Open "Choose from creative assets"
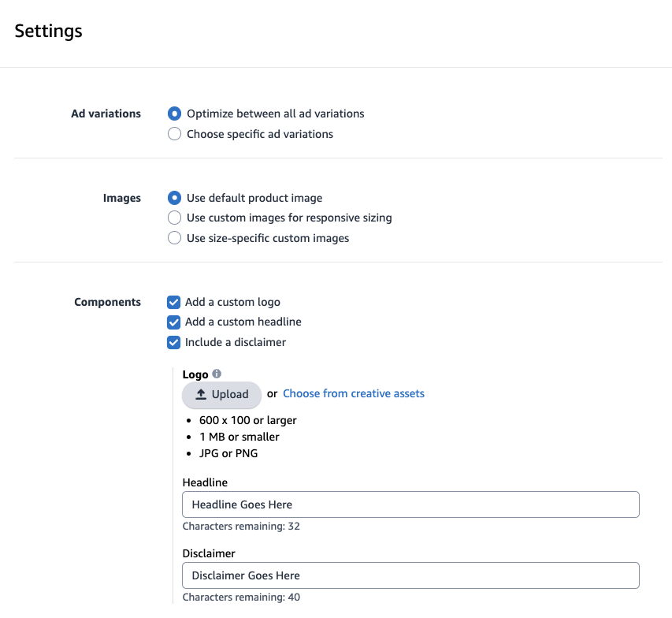 tap(353, 393)
